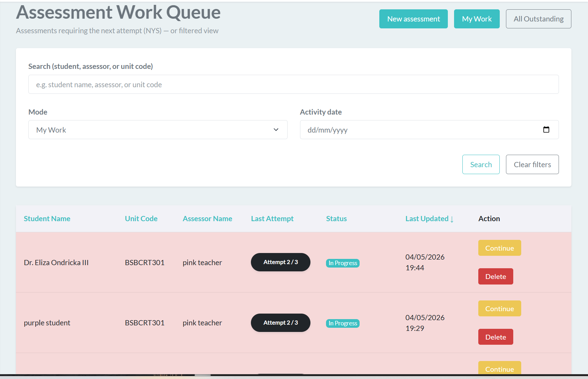Click pink teacher in purple student row

coord(202,323)
